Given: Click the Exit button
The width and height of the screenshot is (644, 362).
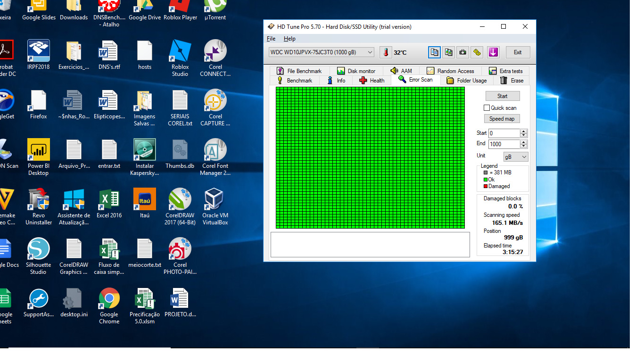Looking at the screenshot, I should point(518,52).
